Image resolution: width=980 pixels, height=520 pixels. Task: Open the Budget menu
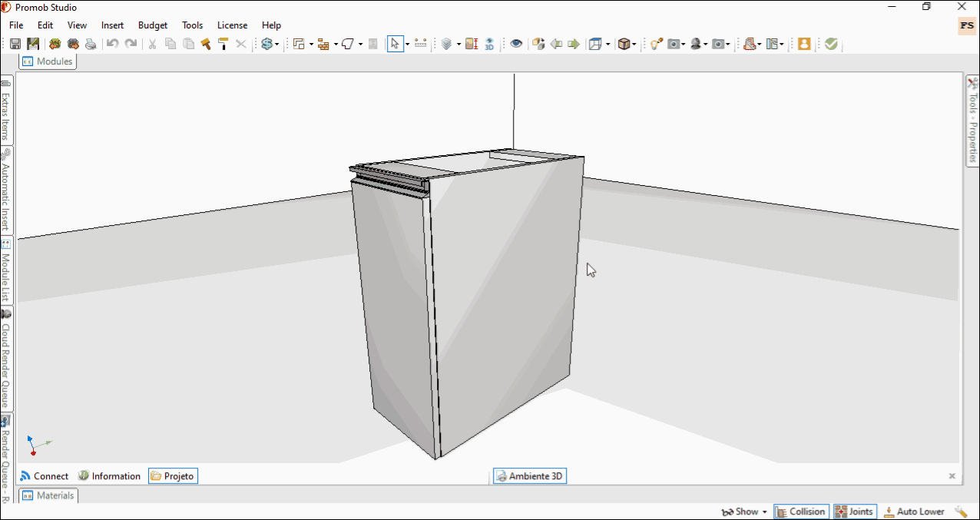(153, 25)
